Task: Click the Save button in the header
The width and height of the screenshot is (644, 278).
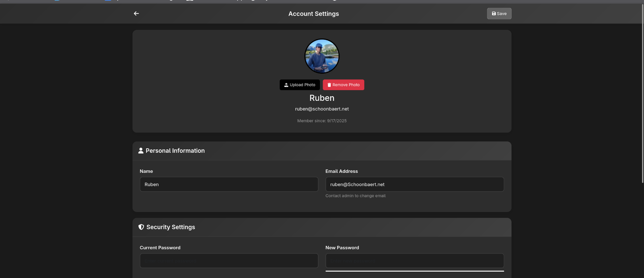Action: click(x=499, y=14)
